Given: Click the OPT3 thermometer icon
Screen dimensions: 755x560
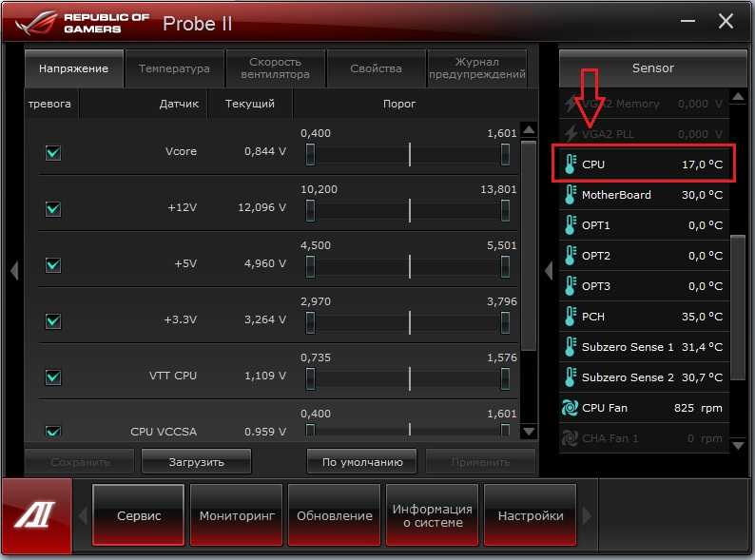Looking at the screenshot, I should 571,286.
